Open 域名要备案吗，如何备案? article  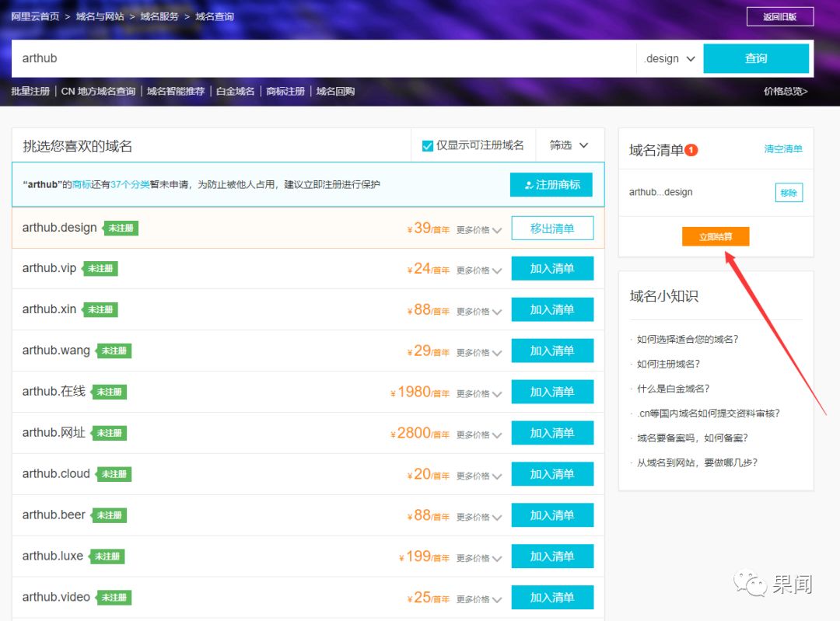(x=692, y=438)
